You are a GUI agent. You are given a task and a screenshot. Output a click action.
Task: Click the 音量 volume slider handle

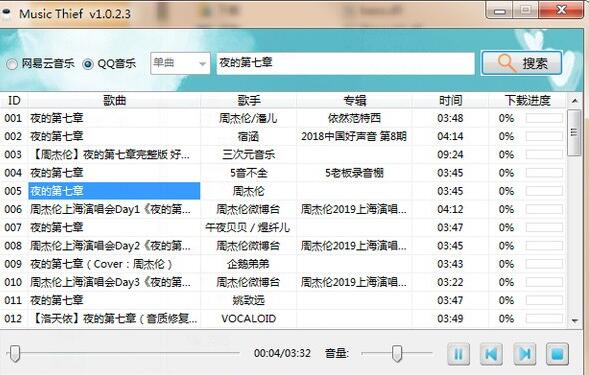coord(397,353)
